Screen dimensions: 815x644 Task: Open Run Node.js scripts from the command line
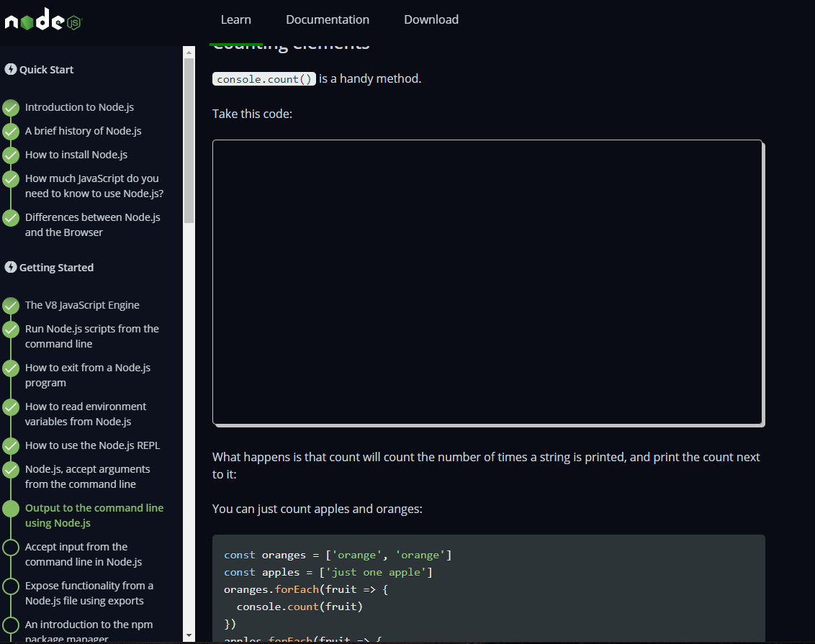(x=92, y=337)
